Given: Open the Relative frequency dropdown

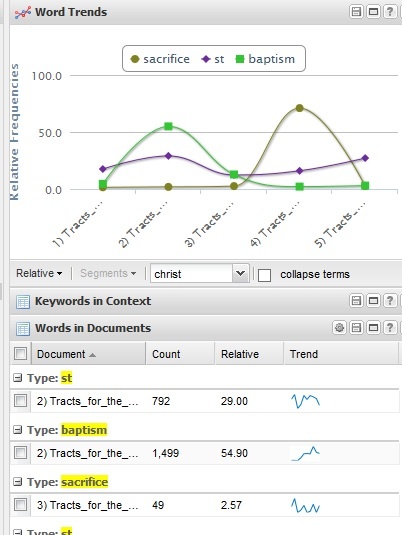Looking at the screenshot, I should 39,273.
